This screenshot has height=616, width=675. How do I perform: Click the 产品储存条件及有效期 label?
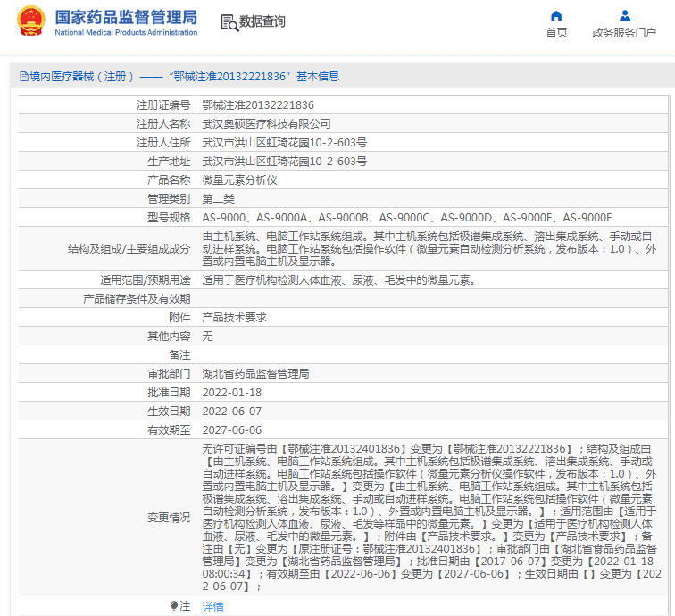(137, 299)
